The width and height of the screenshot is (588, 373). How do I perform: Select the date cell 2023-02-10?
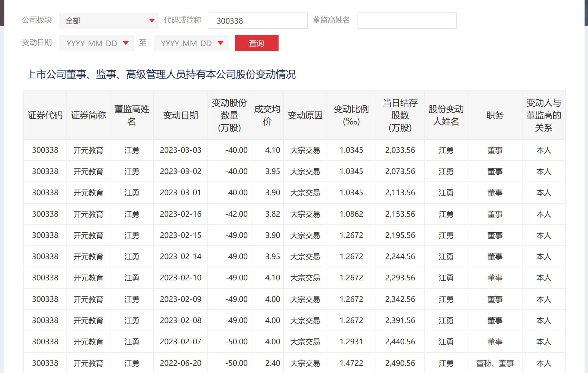[181, 278]
